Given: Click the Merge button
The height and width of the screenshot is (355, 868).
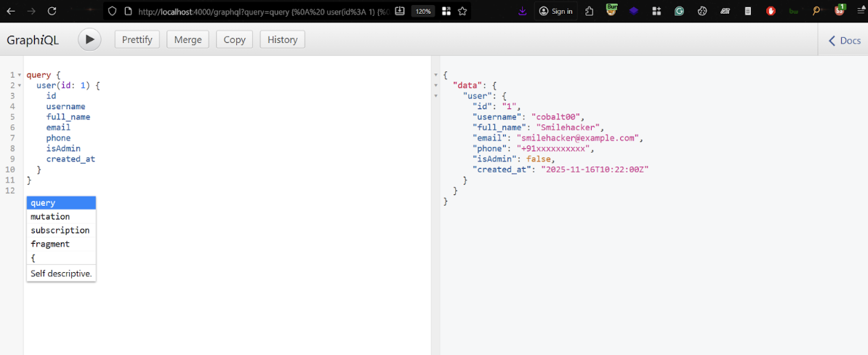Looking at the screenshot, I should [188, 40].
